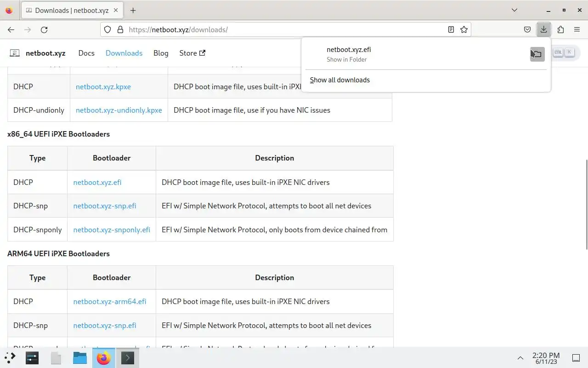This screenshot has width=588, height=368.
Task: Click the CTRL K search shortcut badge
Action: 564,52
